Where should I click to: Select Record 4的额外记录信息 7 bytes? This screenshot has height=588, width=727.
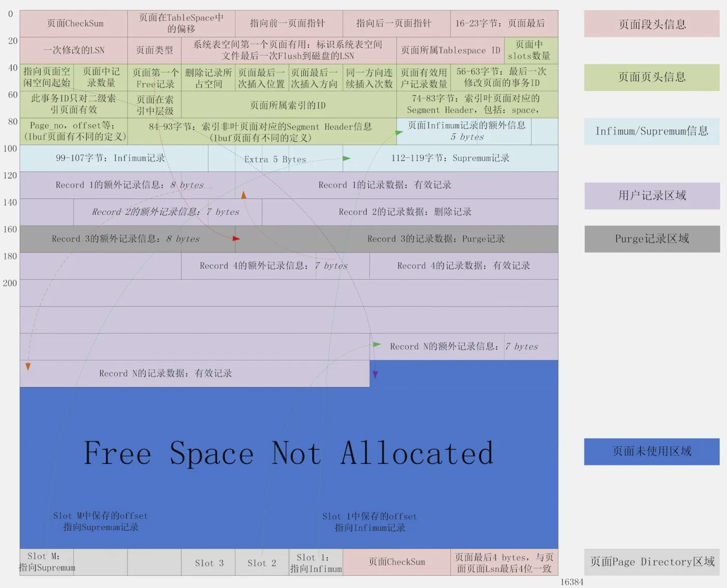click(x=275, y=266)
